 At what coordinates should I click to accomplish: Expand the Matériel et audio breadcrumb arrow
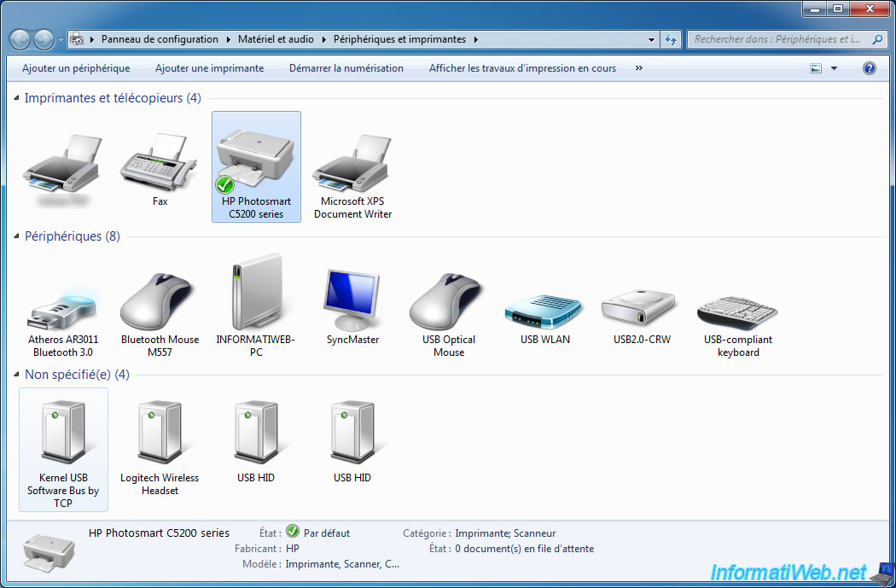click(x=323, y=39)
